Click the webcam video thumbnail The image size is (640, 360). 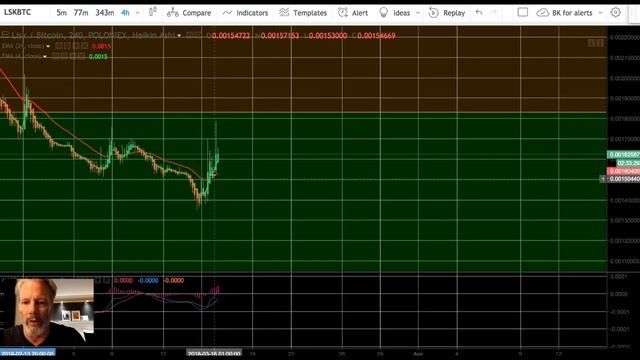tap(48, 312)
